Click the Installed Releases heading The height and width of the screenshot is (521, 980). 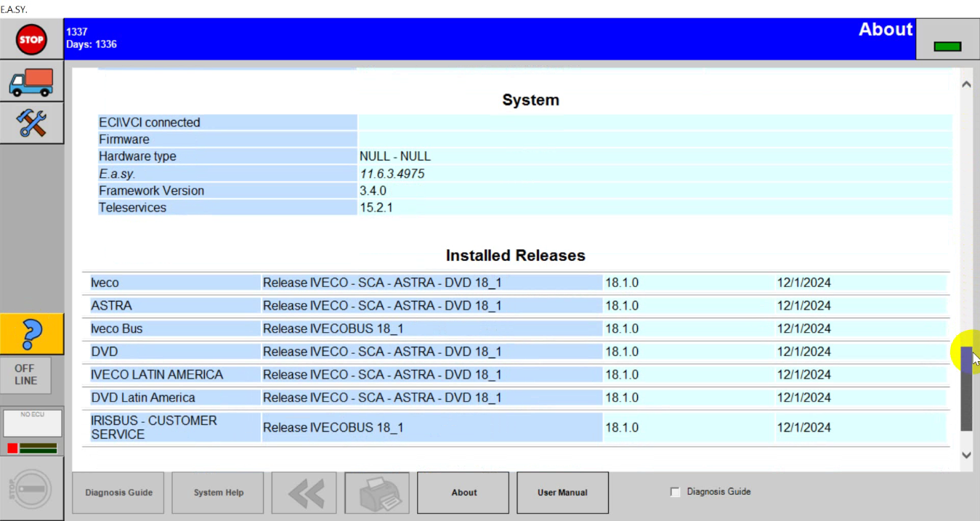(516, 256)
